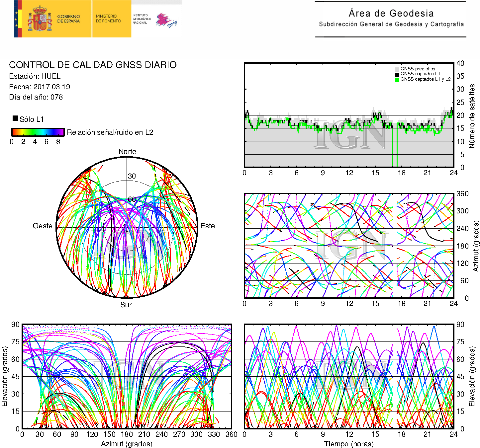Image resolution: width=480 pixels, height=448 pixels.
Task: Click the Tiempo (horas) x-axis title
Action: [348, 444]
